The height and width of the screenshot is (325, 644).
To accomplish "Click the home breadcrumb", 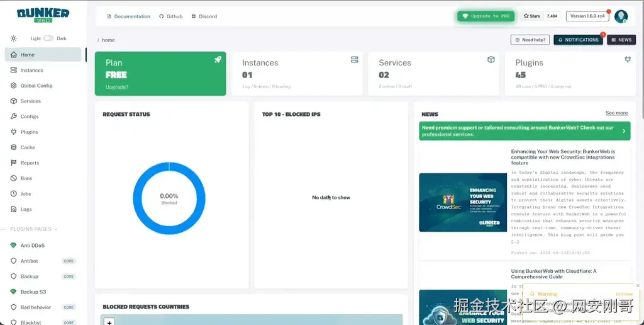I will [108, 40].
